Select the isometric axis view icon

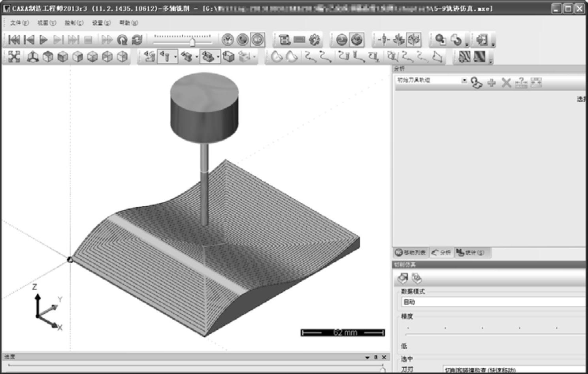pos(32,57)
